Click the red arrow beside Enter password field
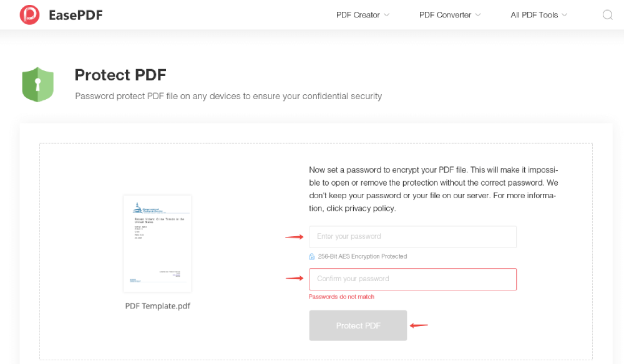624x364 pixels. coord(294,237)
